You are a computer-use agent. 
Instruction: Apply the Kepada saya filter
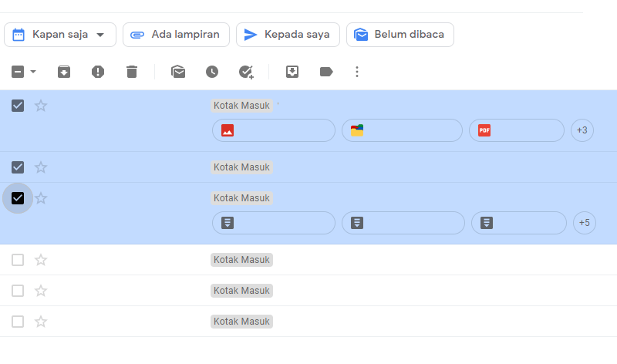(288, 35)
